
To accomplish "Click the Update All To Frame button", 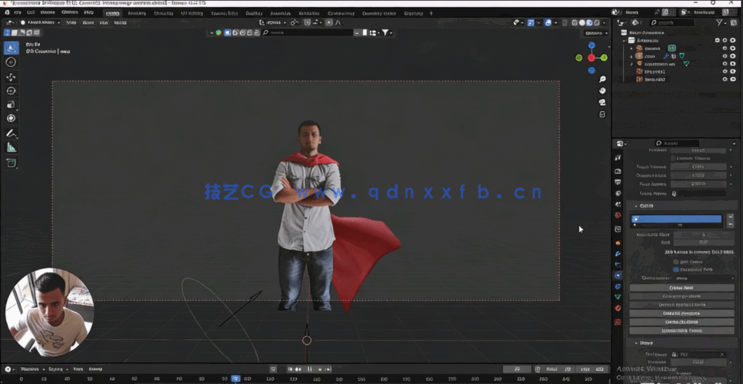I will (x=682, y=330).
